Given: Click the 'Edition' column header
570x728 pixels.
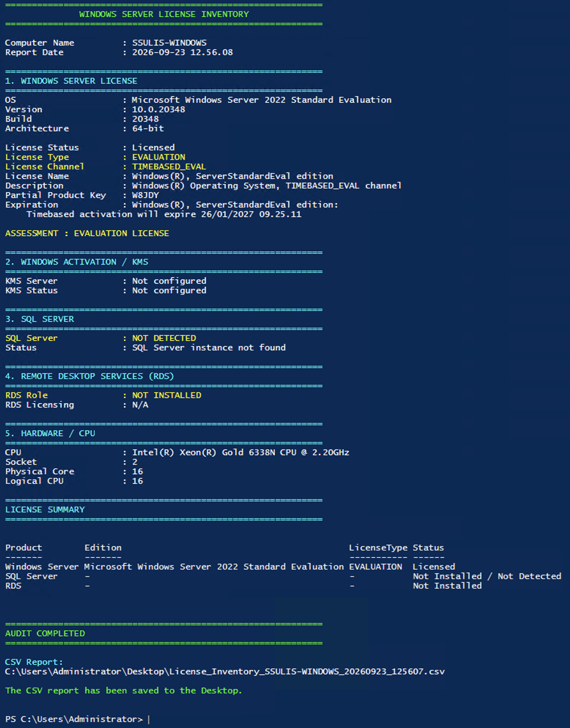Looking at the screenshot, I should (103, 548).
